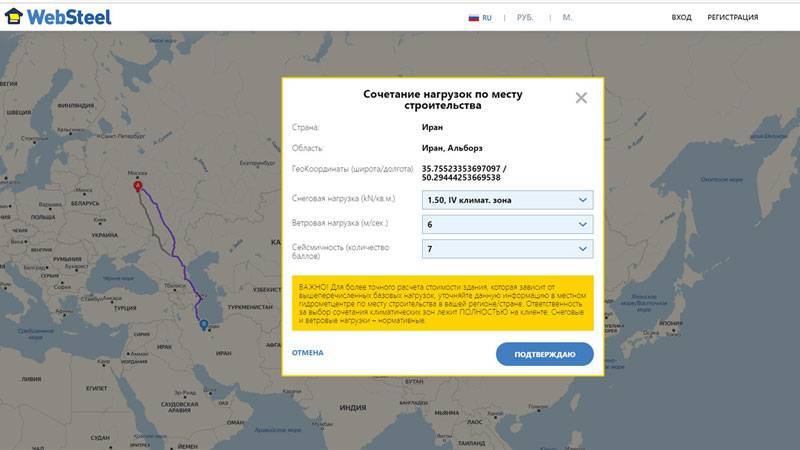Click the ПОДТВЕРЖДАЮ confirm button
The width and height of the screenshot is (800, 450).
pos(544,354)
